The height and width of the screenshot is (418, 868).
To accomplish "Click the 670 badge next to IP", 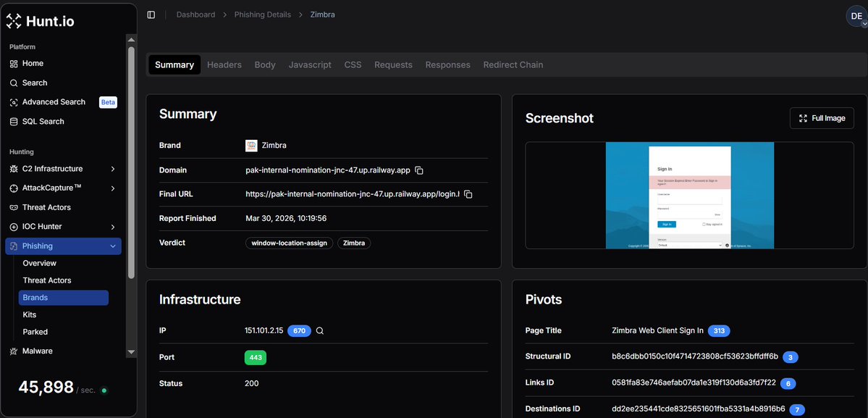I will pyautogui.click(x=299, y=330).
